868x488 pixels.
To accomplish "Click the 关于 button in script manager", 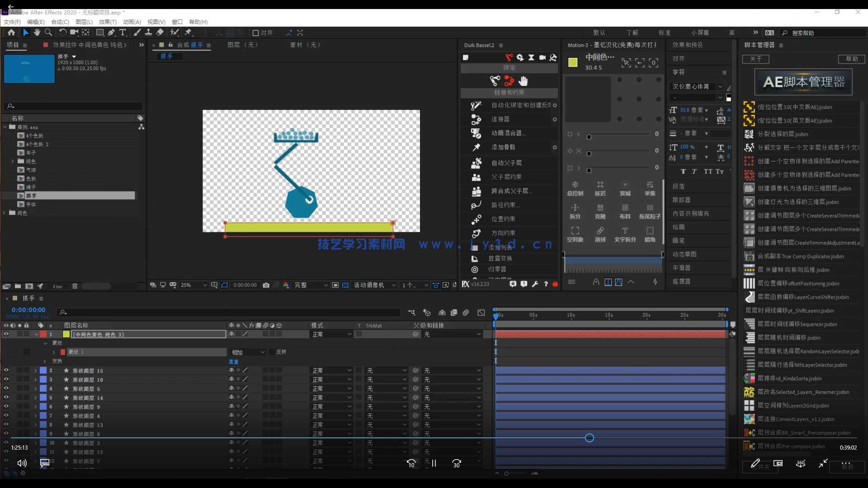I will pyautogui.click(x=755, y=59).
